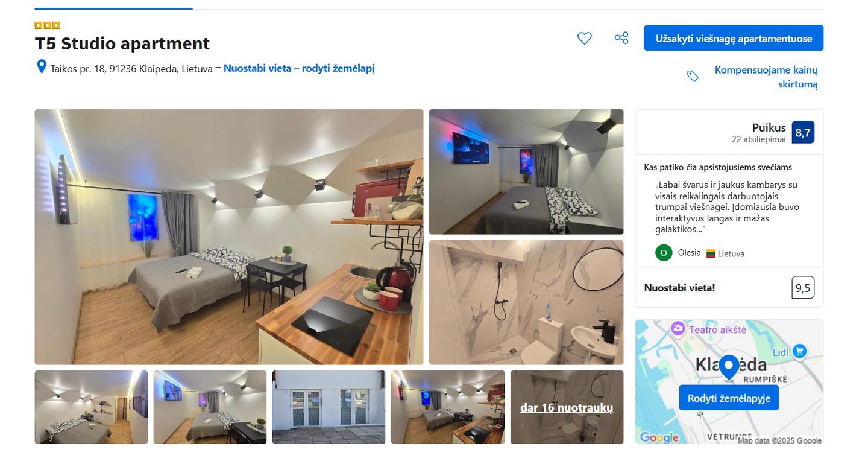Click the Teatro aikštė camera map icon
Screen dimensions: 868x461
tap(678, 329)
